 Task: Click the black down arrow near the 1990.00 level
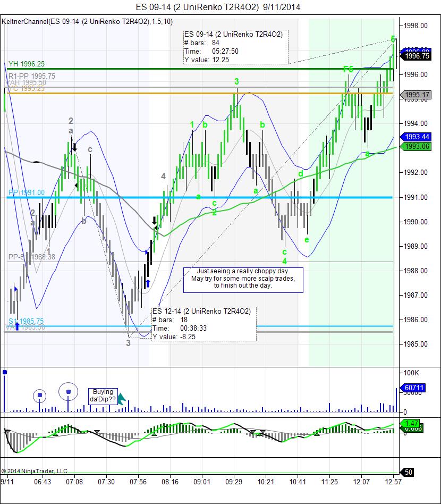154,221
